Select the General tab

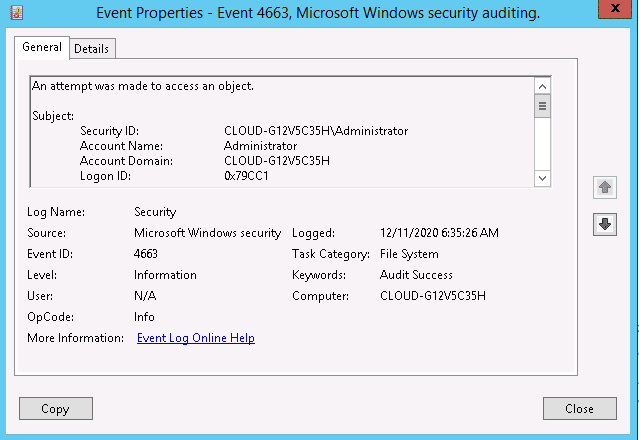[x=42, y=47]
